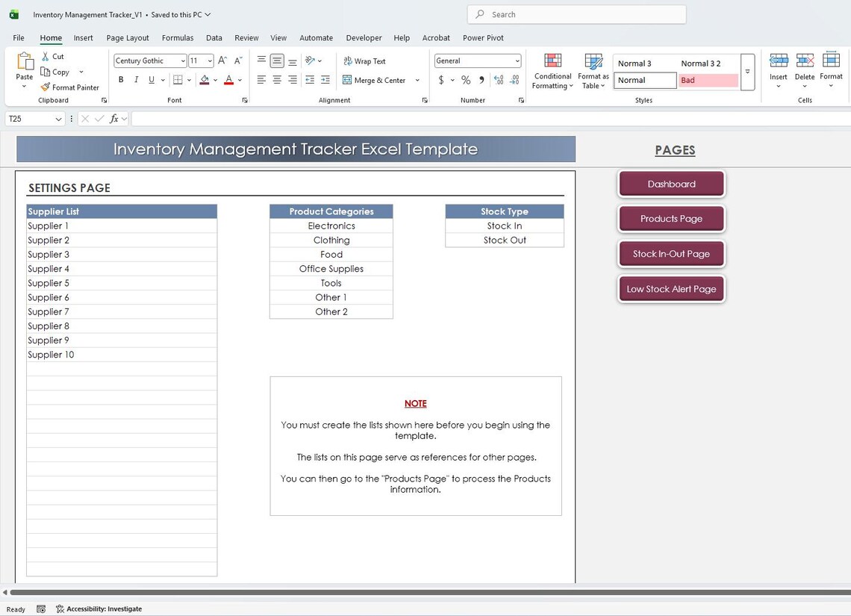Click the Format cells icon
Screen dimensions: 851x616
click(831, 60)
